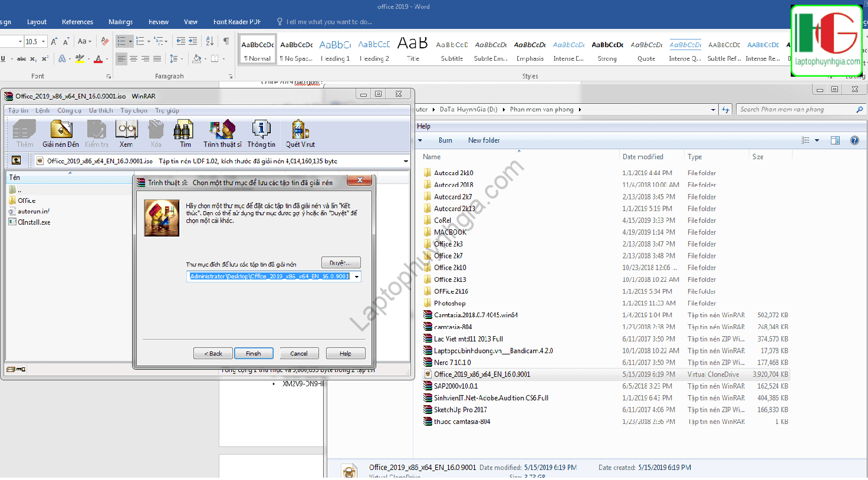Click Word's Decrease Indent icon
The image size is (868, 480).
tap(180, 41)
